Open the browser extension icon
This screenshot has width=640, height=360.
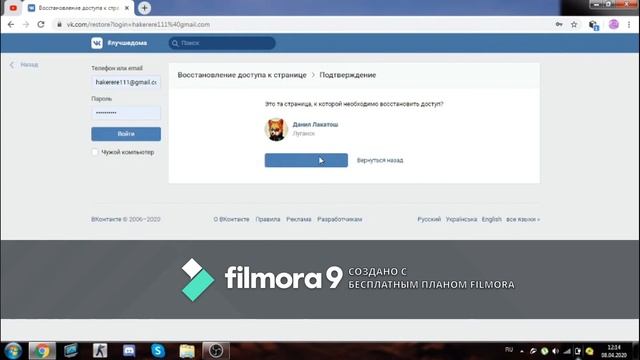[593, 25]
